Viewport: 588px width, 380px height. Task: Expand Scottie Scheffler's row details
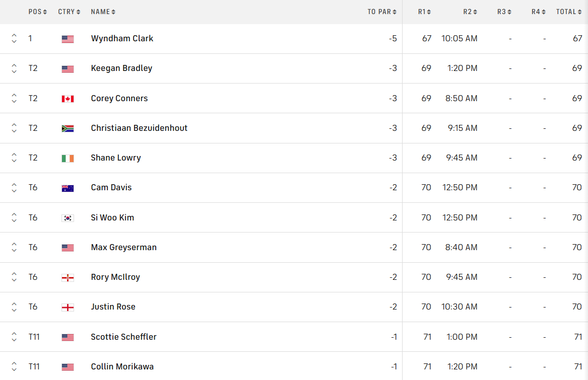tap(14, 337)
